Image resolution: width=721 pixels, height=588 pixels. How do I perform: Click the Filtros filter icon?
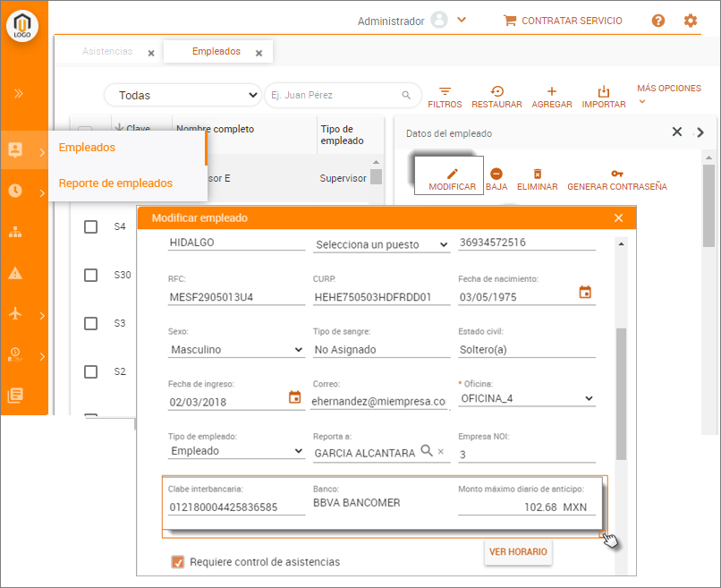pyautogui.click(x=445, y=92)
